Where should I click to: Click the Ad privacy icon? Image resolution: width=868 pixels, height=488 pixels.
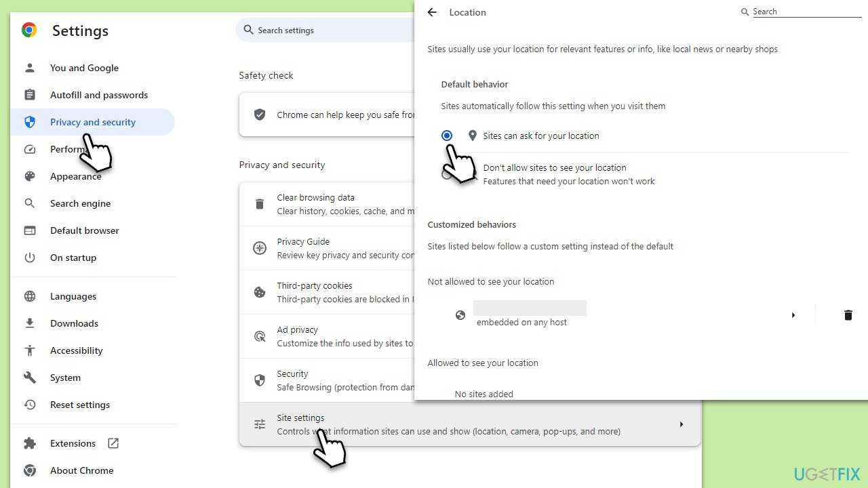[x=259, y=336]
